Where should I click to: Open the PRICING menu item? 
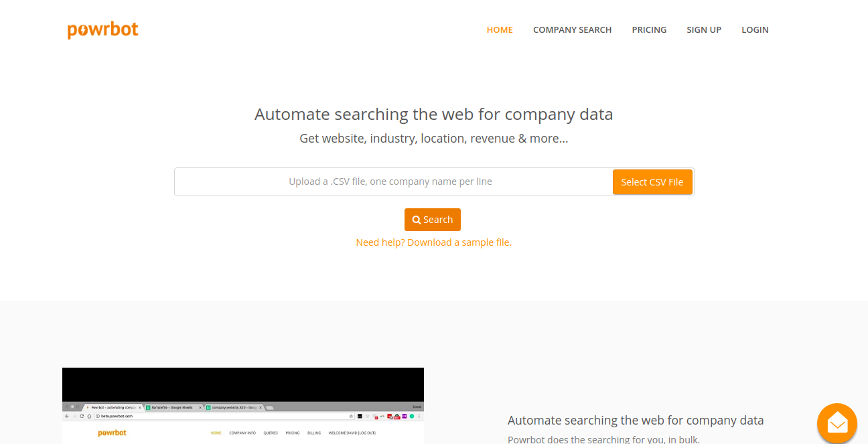click(649, 29)
